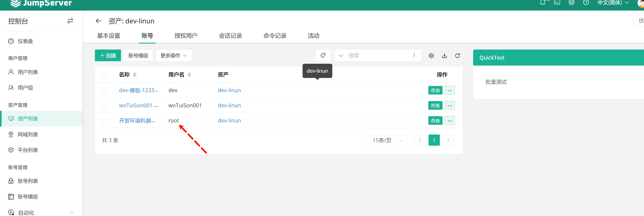Click the 创建 button
Viewport: 644px width, 216px height.
click(108, 56)
